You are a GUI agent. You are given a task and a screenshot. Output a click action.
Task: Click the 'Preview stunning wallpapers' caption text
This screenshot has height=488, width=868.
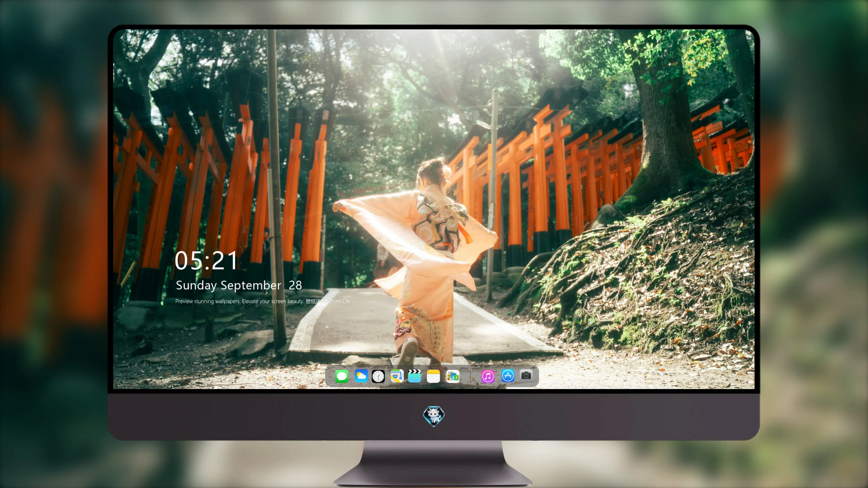coord(262,301)
